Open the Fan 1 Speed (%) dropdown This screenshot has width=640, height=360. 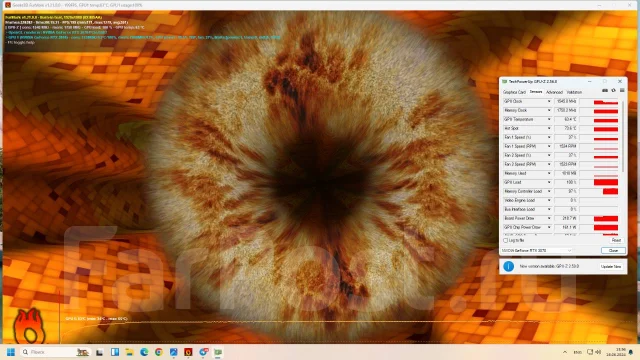pyautogui.click(x=549, y=137)
